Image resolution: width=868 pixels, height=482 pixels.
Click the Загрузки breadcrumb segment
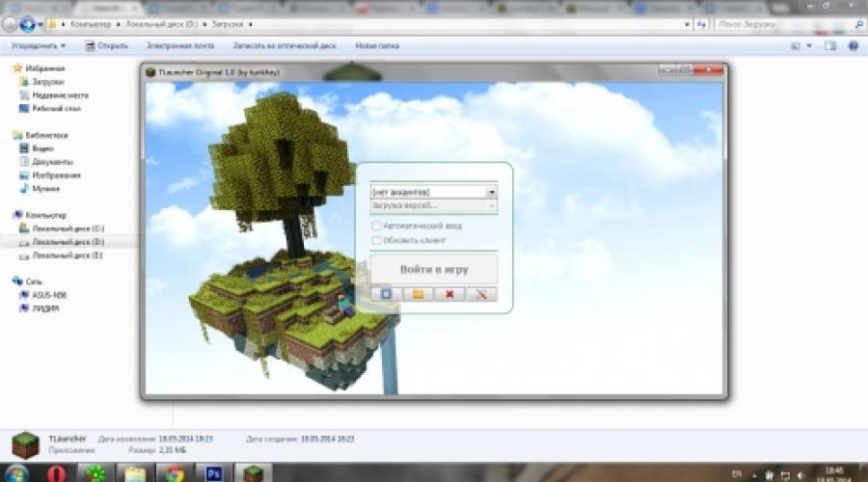coord(228,24)
